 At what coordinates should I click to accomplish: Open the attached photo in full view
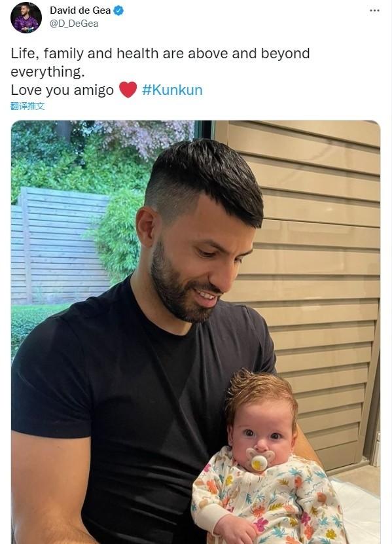(196, 332)
